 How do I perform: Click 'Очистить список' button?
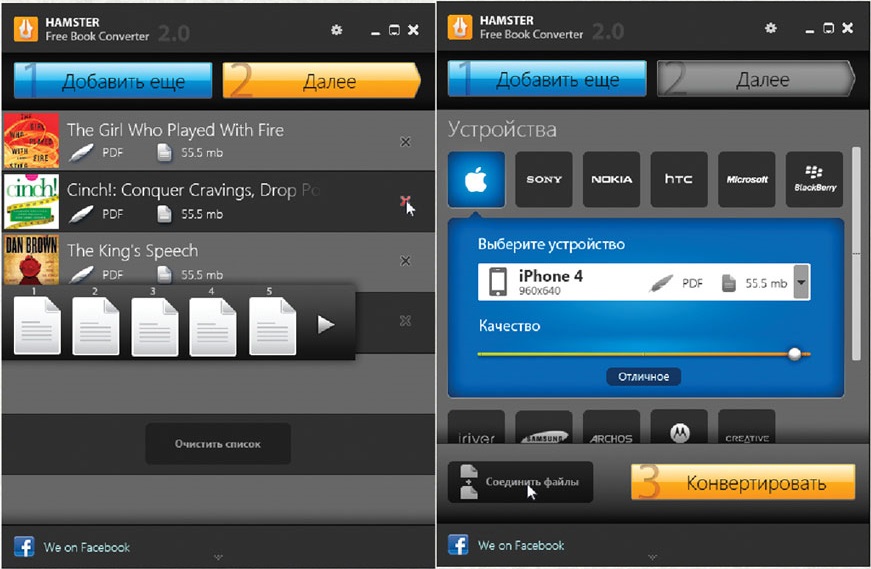(218, 444)
